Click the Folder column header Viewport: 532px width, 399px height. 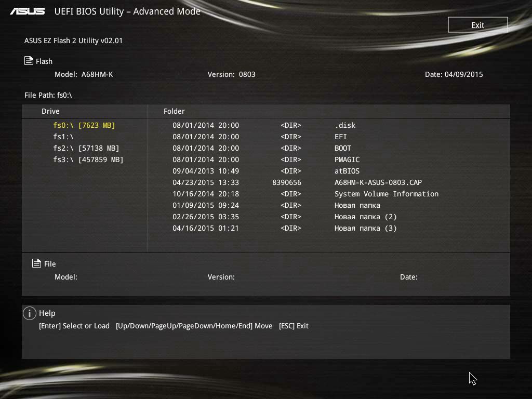pos(174,111)
